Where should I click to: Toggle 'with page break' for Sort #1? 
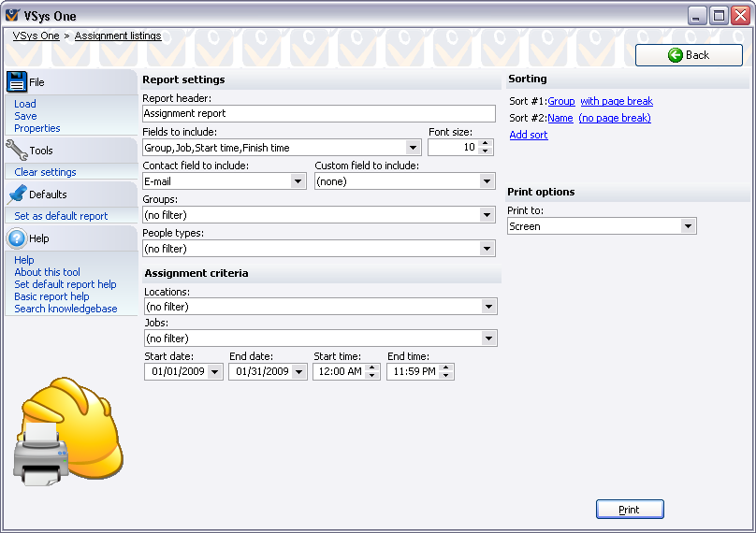tap(617, 101)
